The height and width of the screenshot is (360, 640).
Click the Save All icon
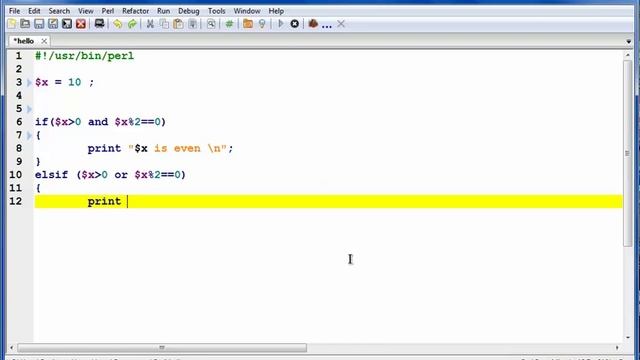[67, 24]
